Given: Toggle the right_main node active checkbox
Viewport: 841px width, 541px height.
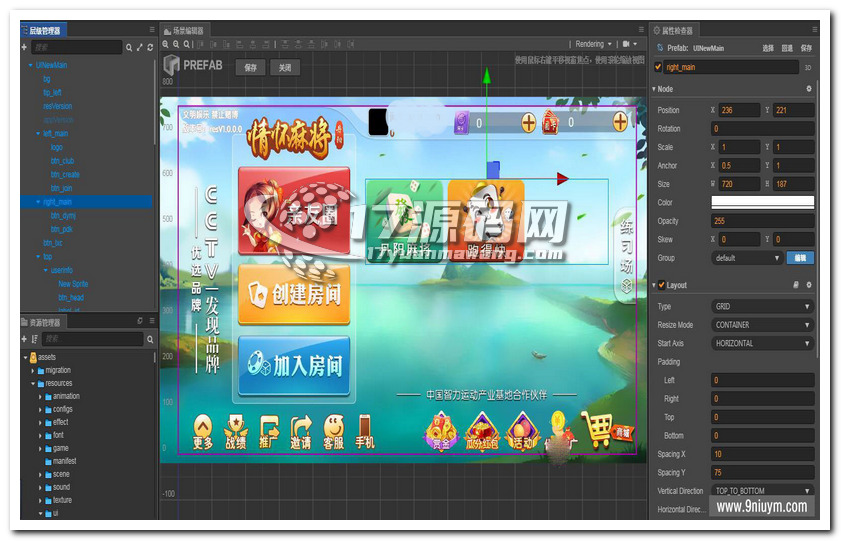Looking at the screenshot, I should pos(658,67).
